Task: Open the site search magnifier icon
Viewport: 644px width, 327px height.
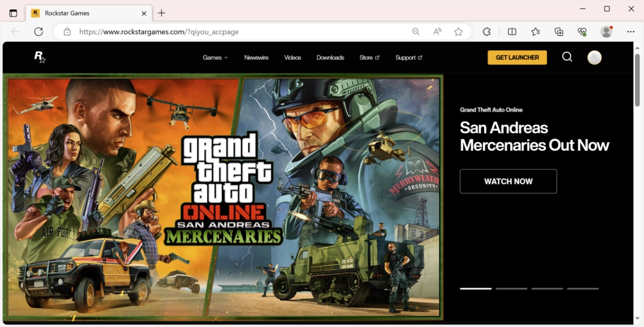Action: point(567,57)
